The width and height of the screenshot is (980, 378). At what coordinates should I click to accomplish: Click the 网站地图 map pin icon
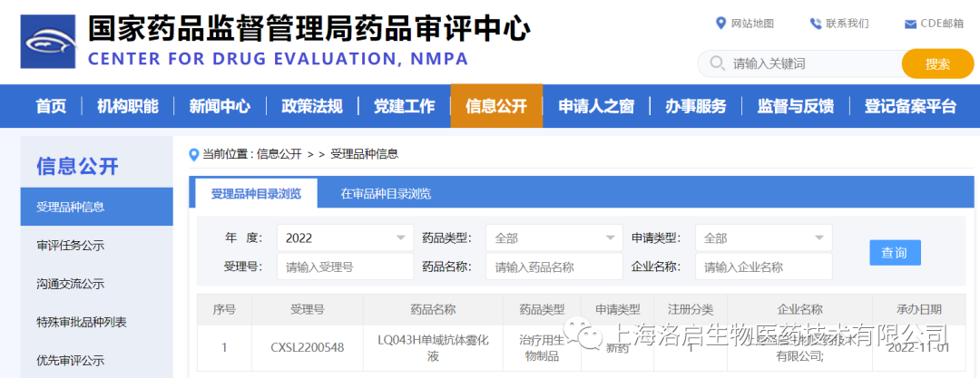click(721, 24)
